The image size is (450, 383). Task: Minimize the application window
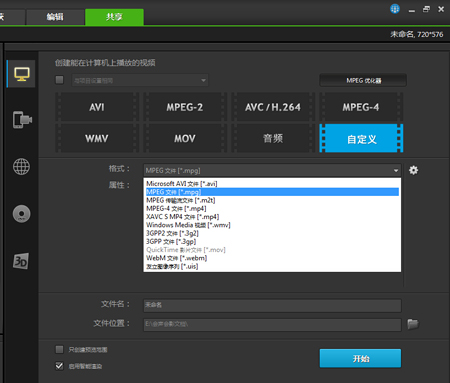pyautogui.click(x=412, y=10)
